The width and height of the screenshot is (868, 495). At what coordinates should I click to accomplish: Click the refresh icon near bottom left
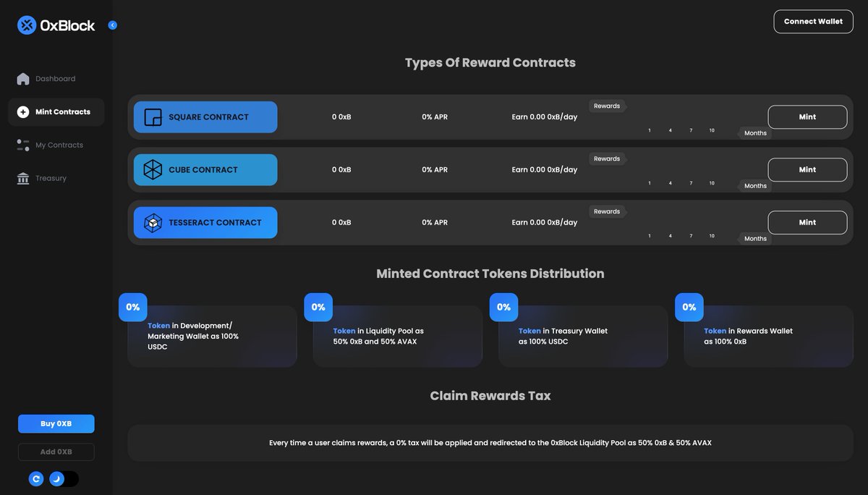click(36, 478)
